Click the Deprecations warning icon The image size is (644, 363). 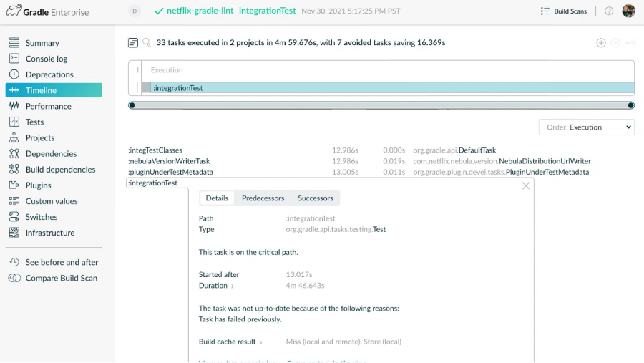click(14, 74)
